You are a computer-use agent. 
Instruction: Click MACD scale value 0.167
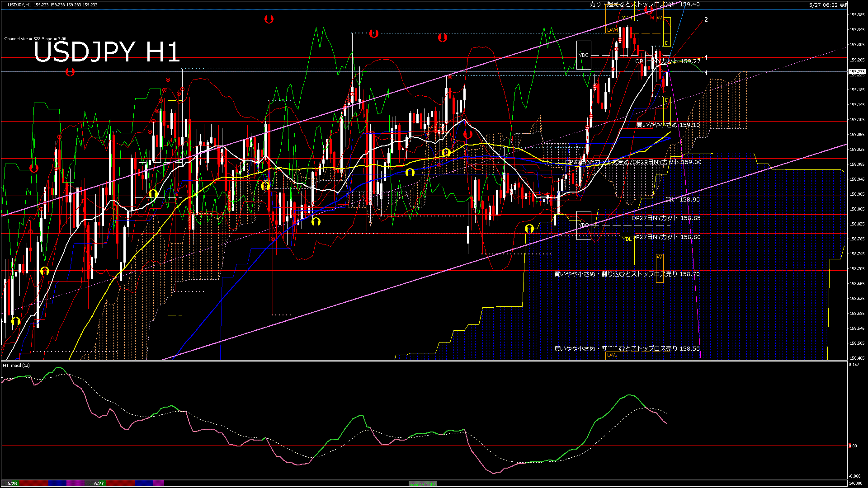854,365
